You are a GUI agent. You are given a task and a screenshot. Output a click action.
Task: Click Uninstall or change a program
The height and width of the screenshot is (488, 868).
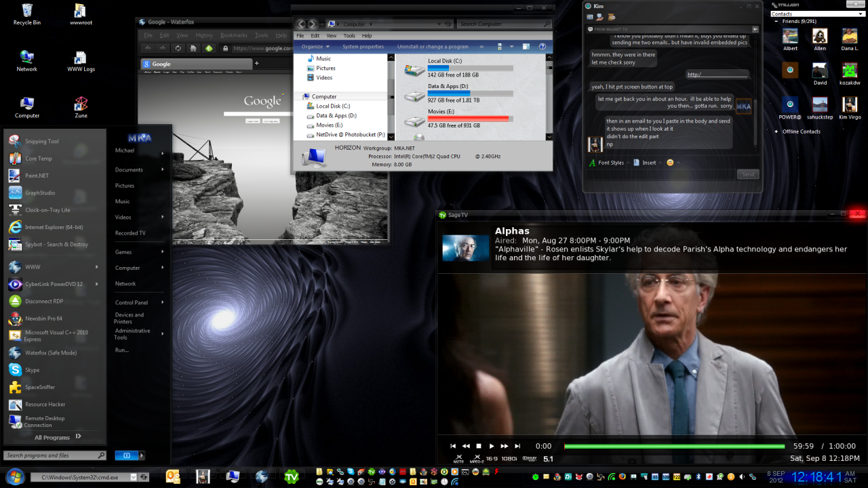point(433,47)
